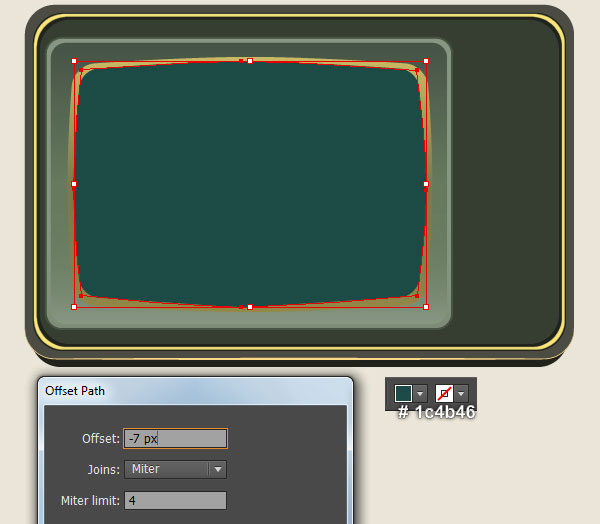Open the Joins dropdown set to Miter
The image size is (600, 524).
(x=175, y=469)
